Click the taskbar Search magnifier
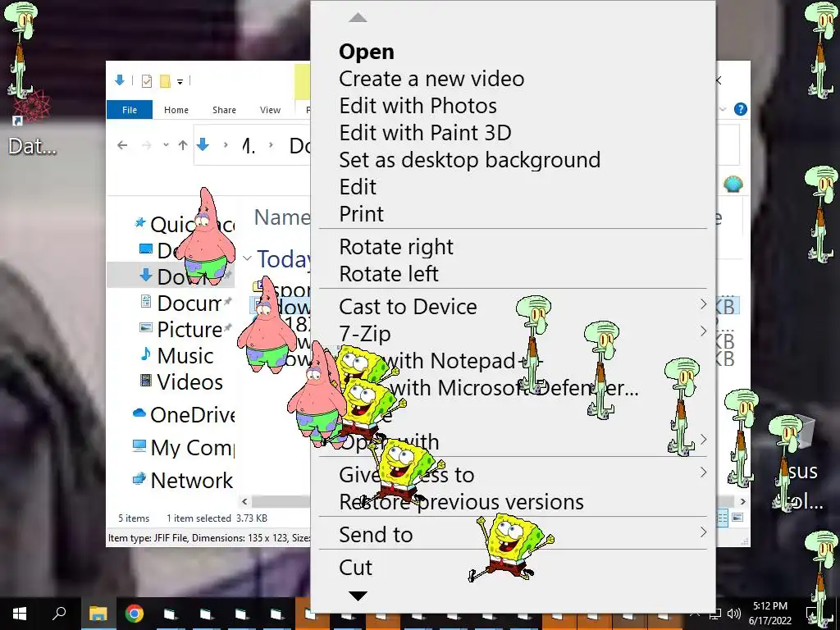This screenshot has width=840, height=630. (59, 614)
